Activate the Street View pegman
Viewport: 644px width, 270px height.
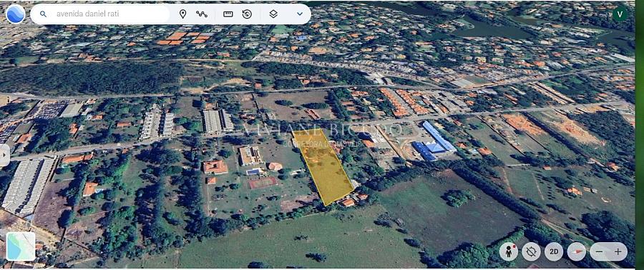tap(509, 251)
